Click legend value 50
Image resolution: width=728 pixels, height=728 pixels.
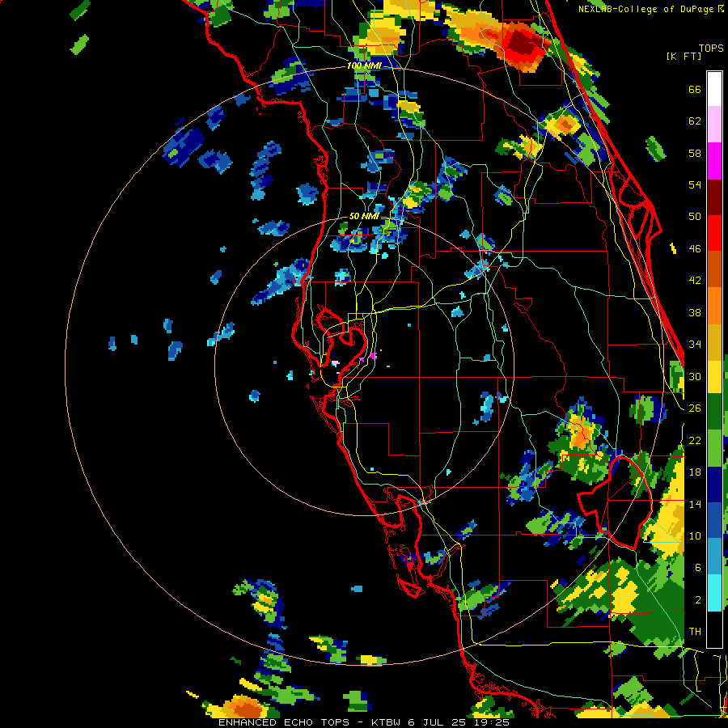click(695, 216)
